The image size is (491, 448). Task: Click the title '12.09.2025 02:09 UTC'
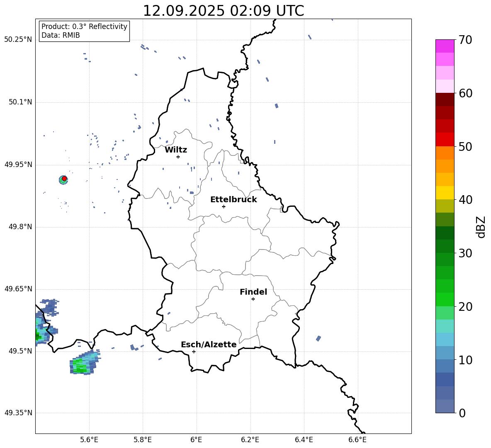[x=223, y=11]
